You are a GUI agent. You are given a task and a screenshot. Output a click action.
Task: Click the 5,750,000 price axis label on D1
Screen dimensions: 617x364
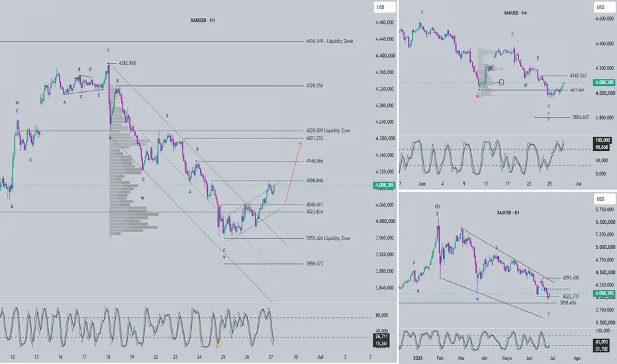[x=605, y=210]
